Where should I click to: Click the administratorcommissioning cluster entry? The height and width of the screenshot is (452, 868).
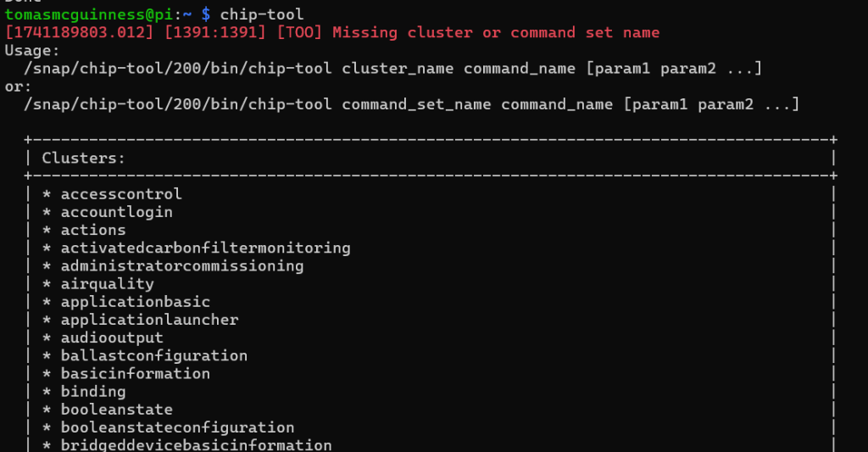[181, 265]
